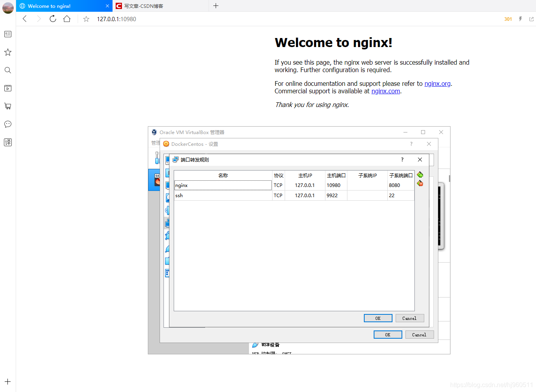The width and height of the screenshot is (536, 392).
Task: Click the address bar showing 127.0.0.1:10980
Action: (x=116, y=19)
